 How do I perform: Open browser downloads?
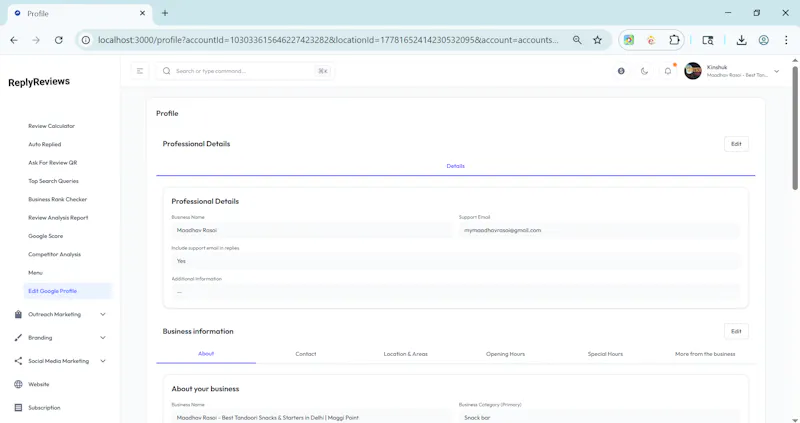[x=741, y=40]
